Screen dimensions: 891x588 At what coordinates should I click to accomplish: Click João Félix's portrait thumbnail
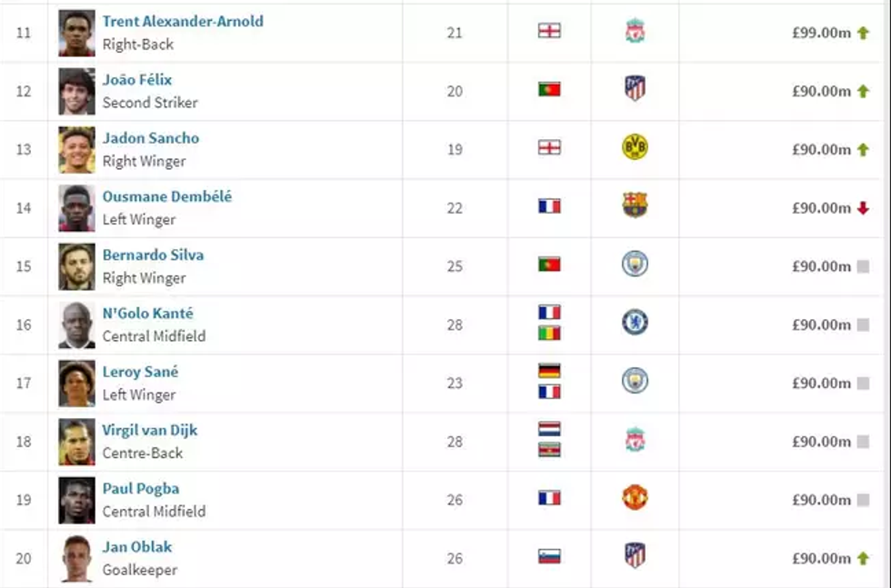(76, 91)
